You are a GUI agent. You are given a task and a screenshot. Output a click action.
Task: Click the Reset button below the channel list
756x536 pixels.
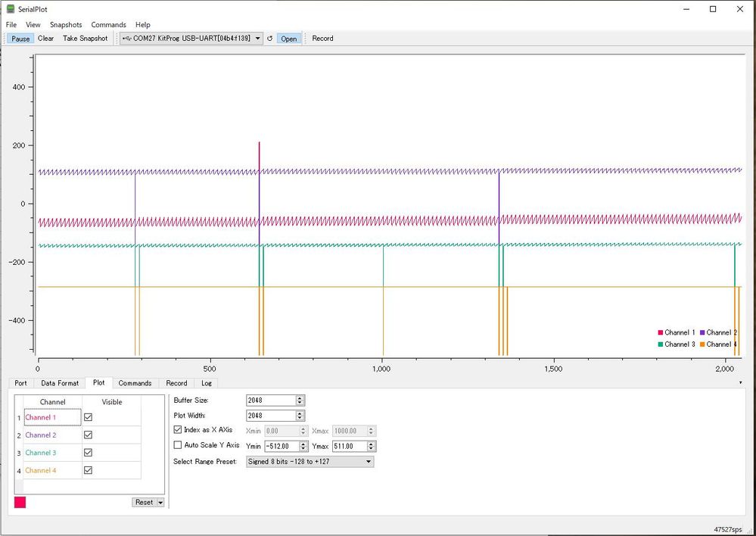pyautogui.click(x=144, y=502)
